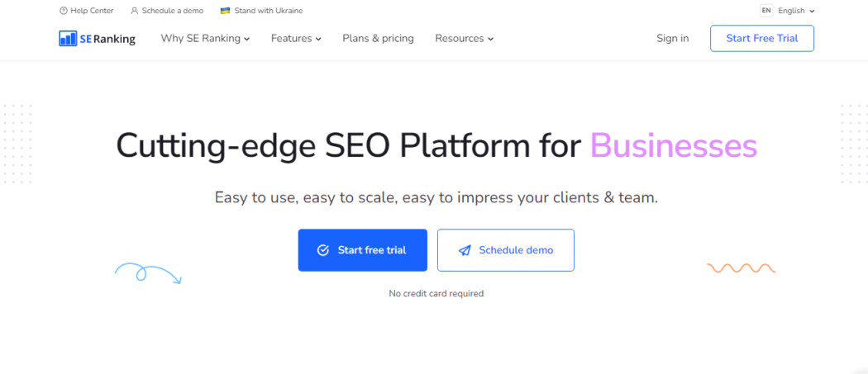The height and width of the screenshot is (374, 868).
Task: Click the SE Ranking bar chart logo icon
Action: pyautogui.click(x=68, y=38)
